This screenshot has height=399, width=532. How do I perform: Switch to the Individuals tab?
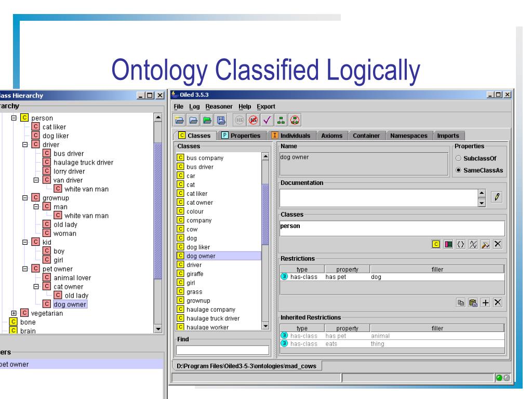[x=292, y=136]
